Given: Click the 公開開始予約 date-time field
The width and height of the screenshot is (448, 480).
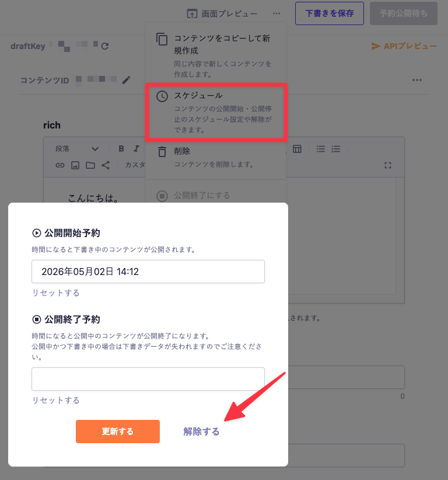Looking at the screenshot, I should (148, 272).
